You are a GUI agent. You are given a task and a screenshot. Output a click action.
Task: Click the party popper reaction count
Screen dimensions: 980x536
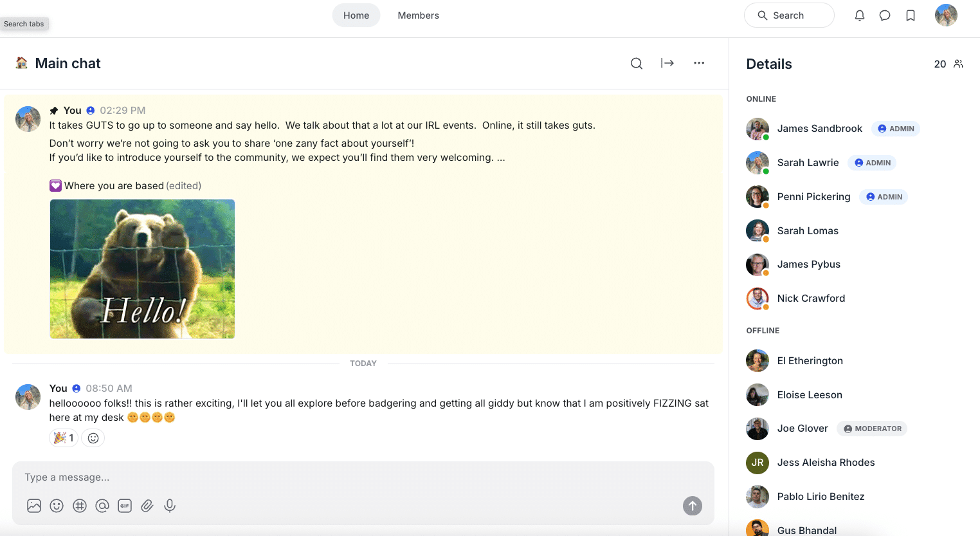pos(64,438)
